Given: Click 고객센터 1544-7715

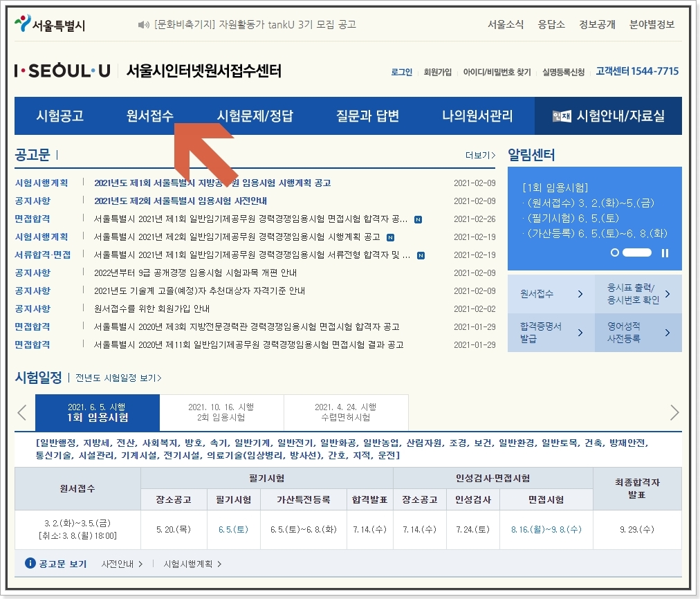Looking at the screenshot, I should pyautogui.click(x=637, y=71).
